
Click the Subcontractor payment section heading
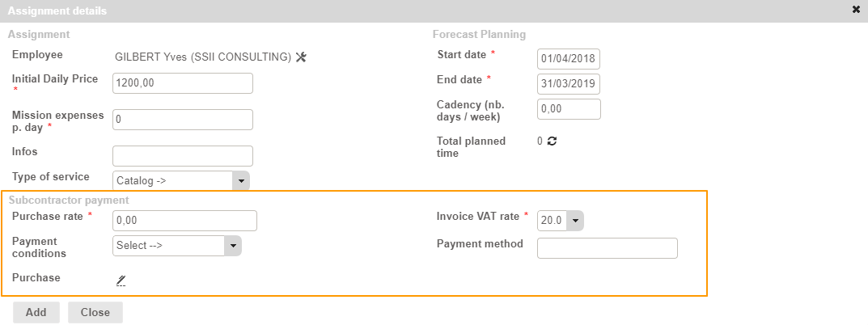click(x=68, y=200)
